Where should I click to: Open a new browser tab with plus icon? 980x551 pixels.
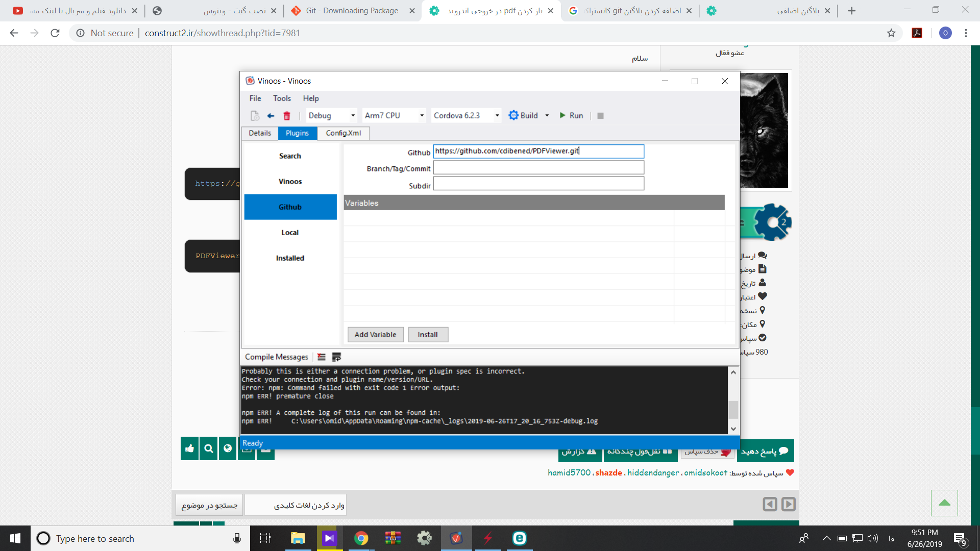pos(851,11)
